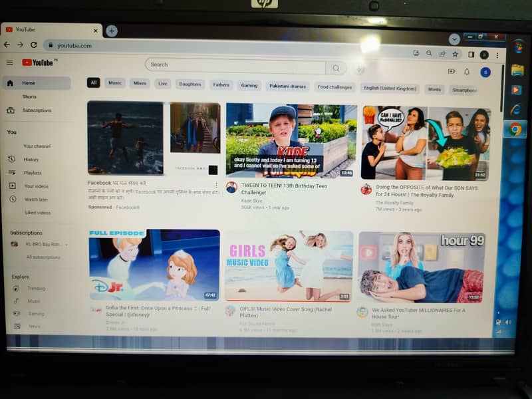Open the Chrome tab search dropdown
532x399 pixels.
point(454,39)
